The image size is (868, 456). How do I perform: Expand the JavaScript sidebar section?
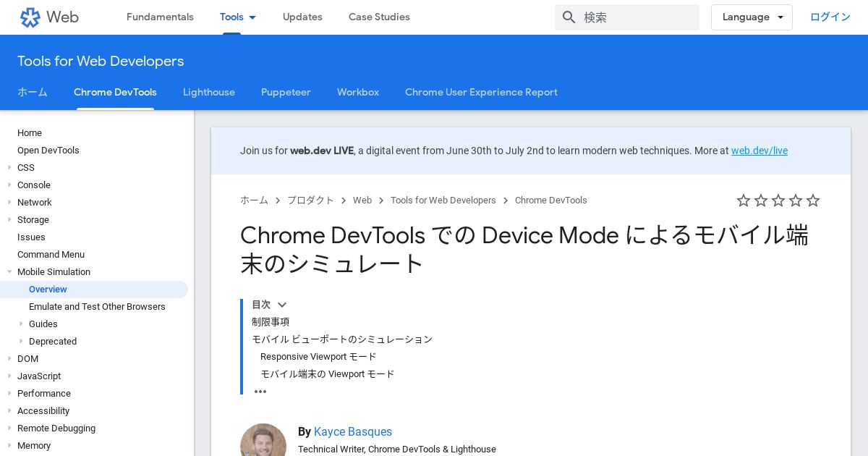10,376
